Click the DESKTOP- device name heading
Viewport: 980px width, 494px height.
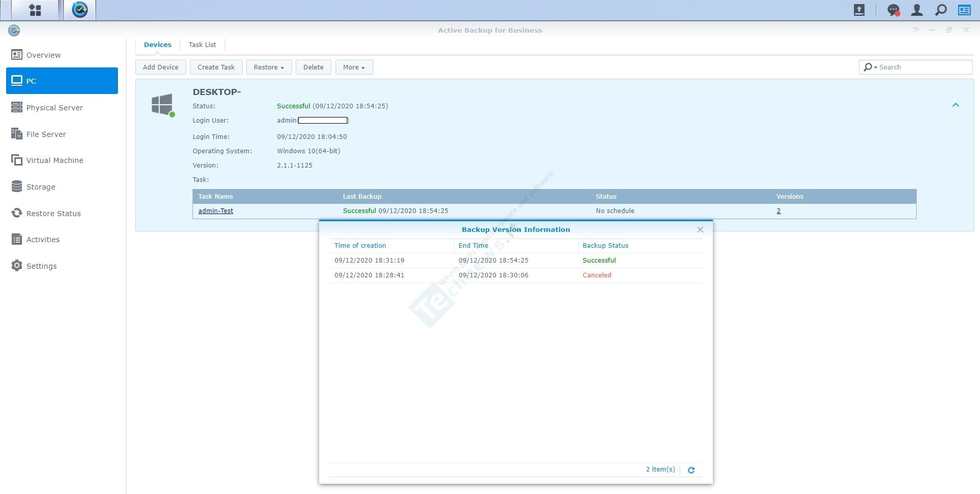[x=217, y=92]
